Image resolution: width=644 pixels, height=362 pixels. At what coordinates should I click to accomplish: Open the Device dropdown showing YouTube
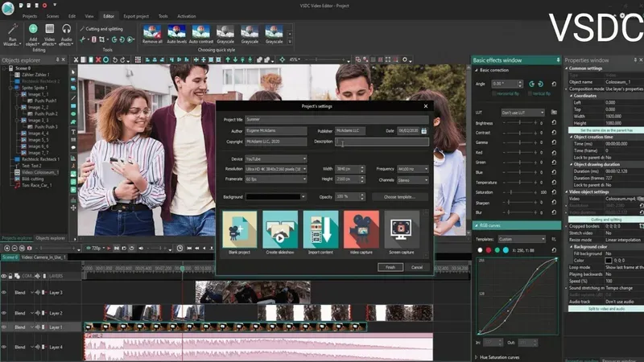275,158
